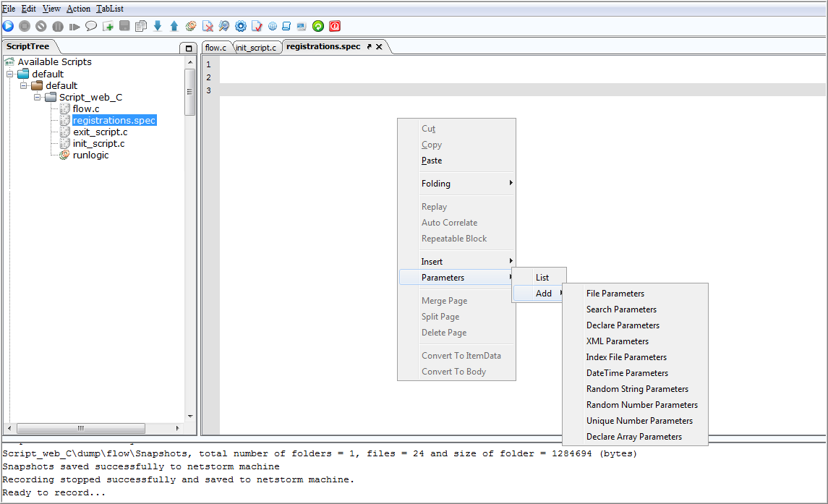The width and height of the screenshot is (828, 504).
Task: Click the blue play record button
Action: 9,26
